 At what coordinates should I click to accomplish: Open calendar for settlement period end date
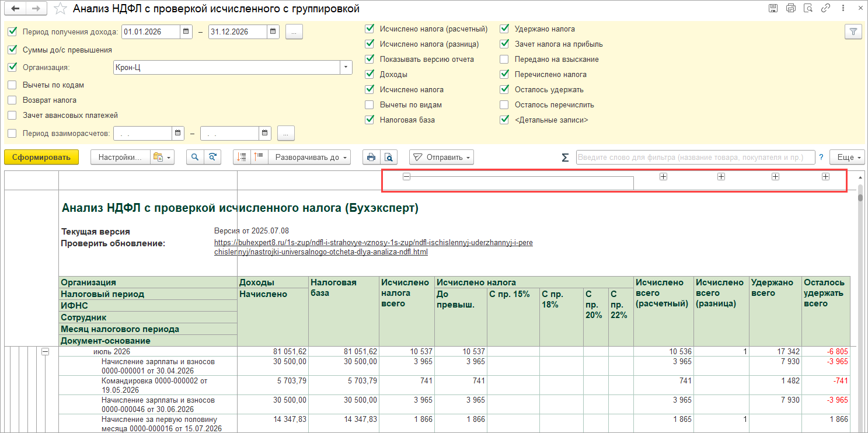[265, 133]
